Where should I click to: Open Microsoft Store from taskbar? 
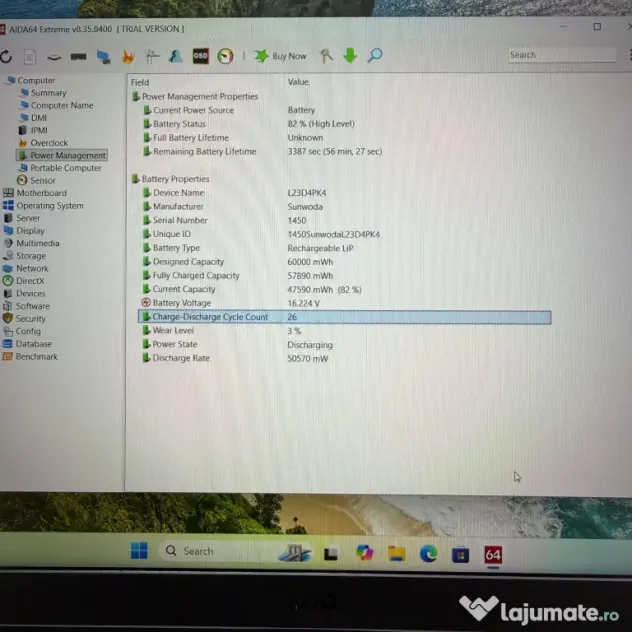[x=460, y=555]
